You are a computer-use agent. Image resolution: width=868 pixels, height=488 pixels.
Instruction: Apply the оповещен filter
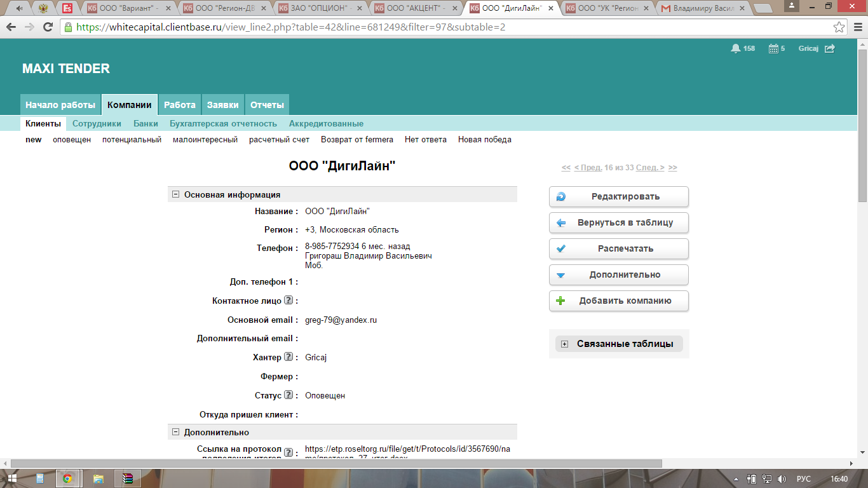point(72,139)
